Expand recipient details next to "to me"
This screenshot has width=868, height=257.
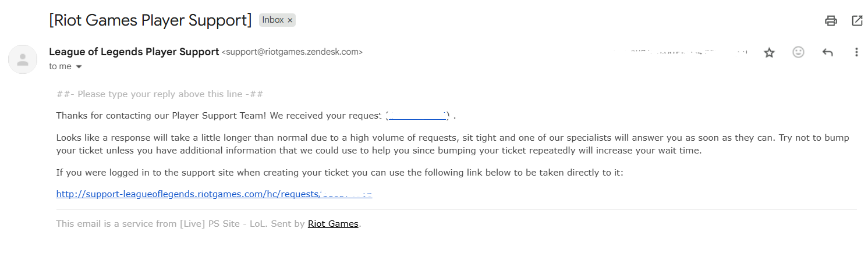click(x=79, y=67)
